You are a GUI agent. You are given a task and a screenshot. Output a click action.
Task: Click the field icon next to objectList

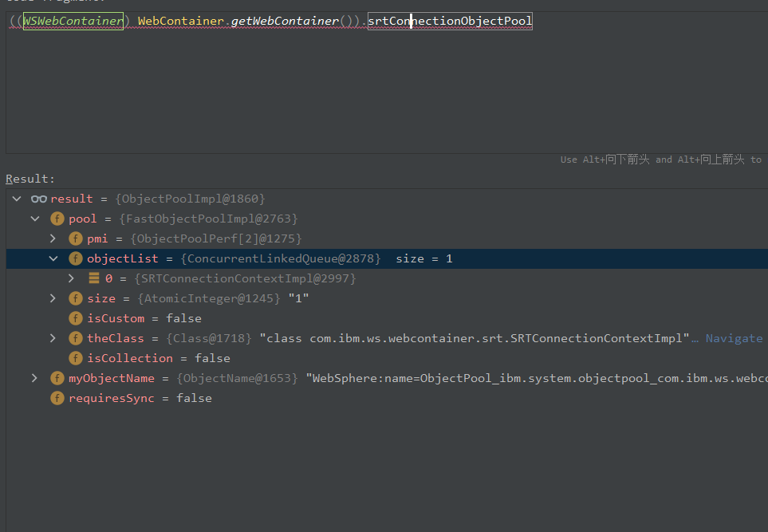coord(76,258)
